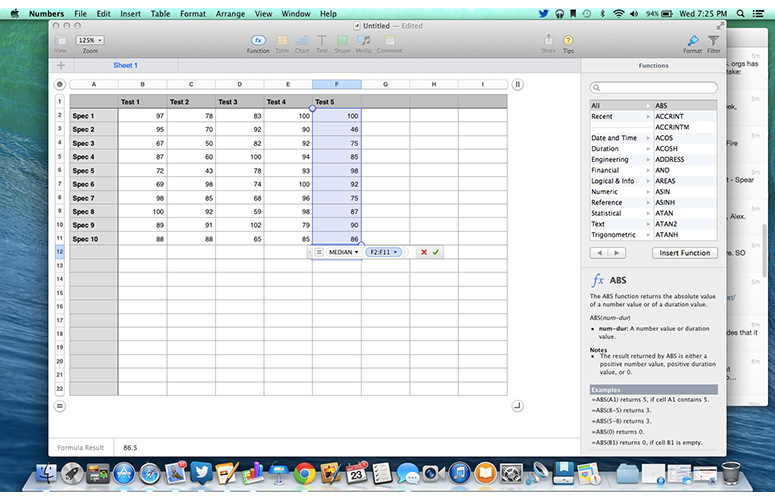
Task: Open the Trash in the Dock
Action: coord(731,473)
